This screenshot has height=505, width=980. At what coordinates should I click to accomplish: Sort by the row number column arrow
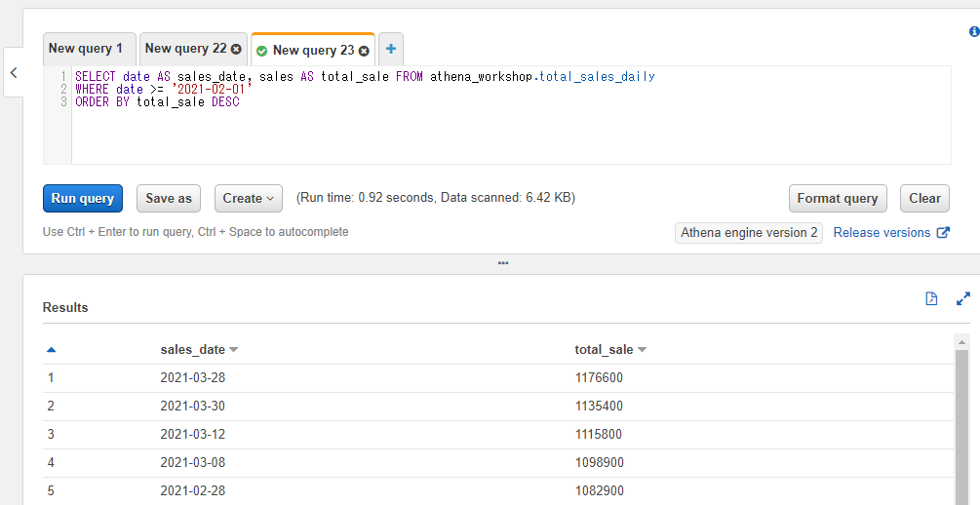coord(52,350)
